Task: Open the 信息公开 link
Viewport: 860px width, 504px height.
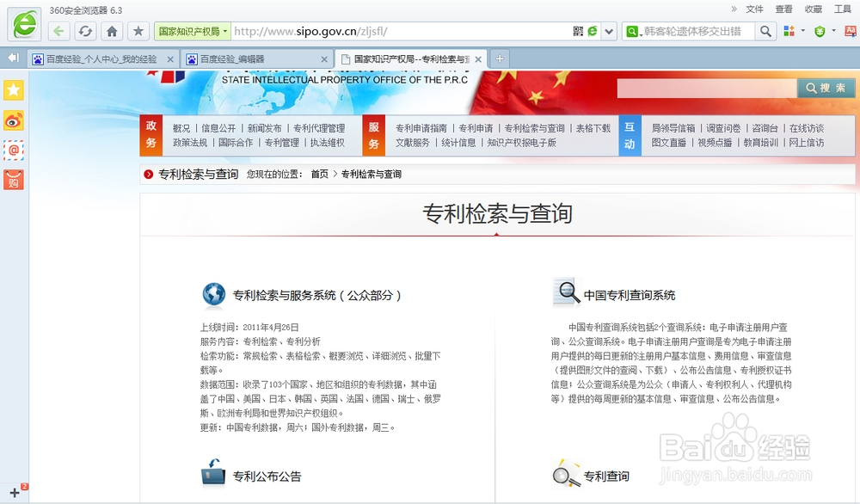Action: click(x=218, y=128)
